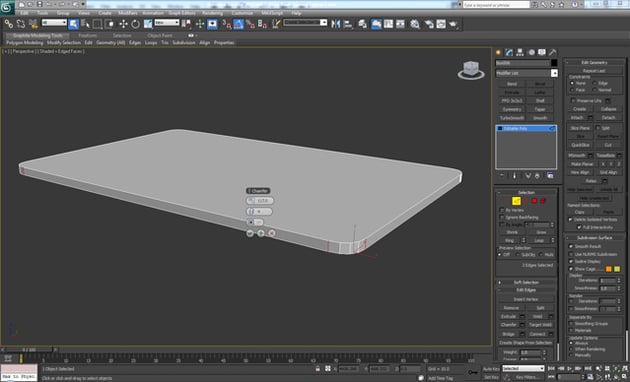Select the Polygon sub-object level icon
Image resolution: width=630 pixels, height=382 pixels.
[534, 201]
